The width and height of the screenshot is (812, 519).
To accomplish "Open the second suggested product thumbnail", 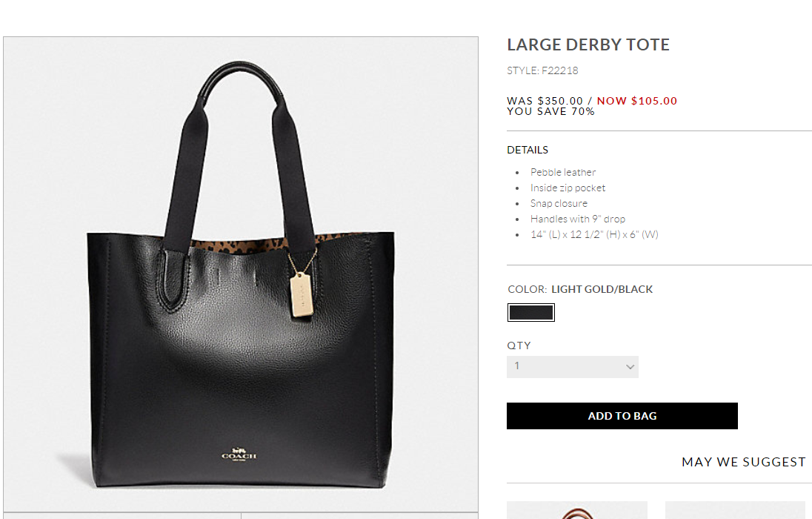I will click(x=735, y=510).
